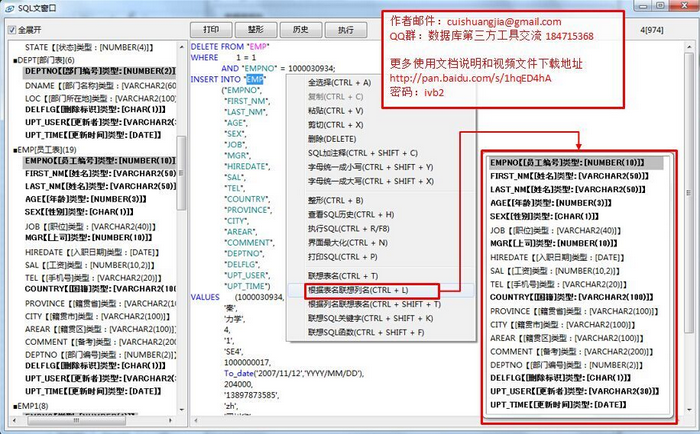Choose 根据列名联想表名 menu entry
Image resolution: width=700 pixels, height=434 pixels.
(x=374, y=305)
